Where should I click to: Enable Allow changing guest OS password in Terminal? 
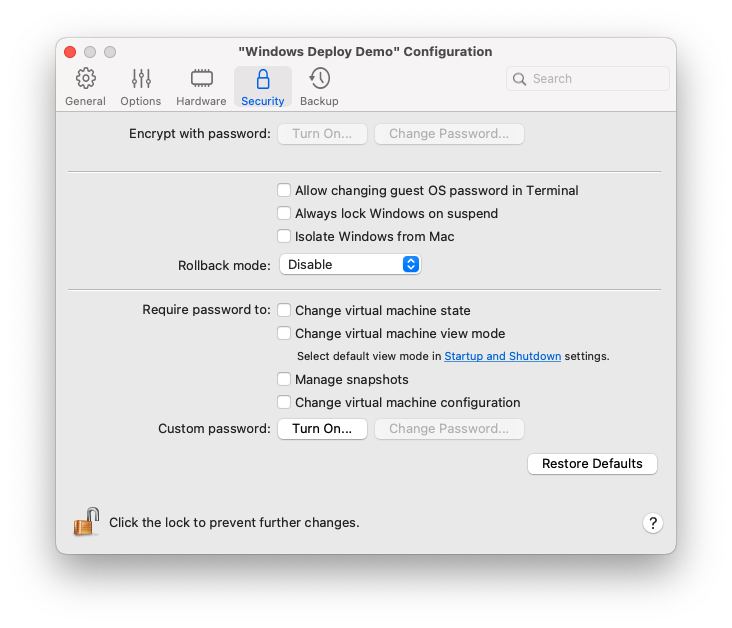pyautogui.click(x=285, y=190)
